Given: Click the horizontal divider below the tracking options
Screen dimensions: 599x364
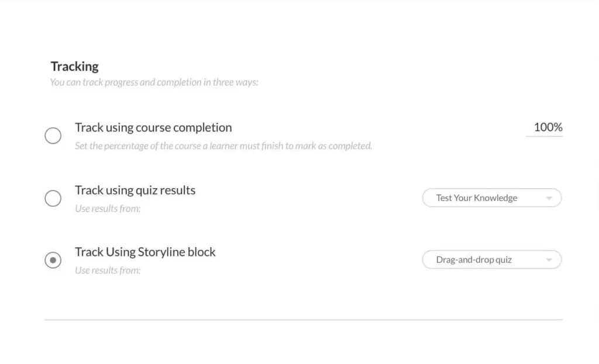Looking at the screenshot, I should coord(304,320).
